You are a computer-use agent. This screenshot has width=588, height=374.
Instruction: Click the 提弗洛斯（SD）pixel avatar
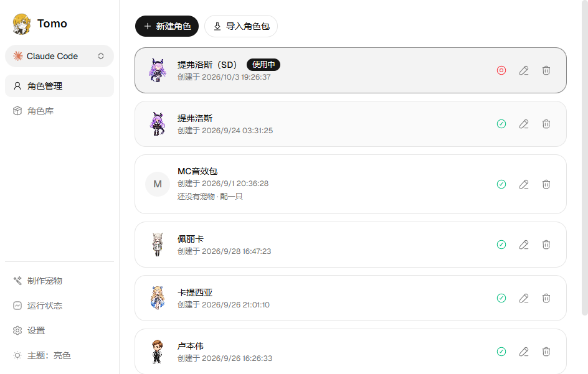[x=158, y=70]
